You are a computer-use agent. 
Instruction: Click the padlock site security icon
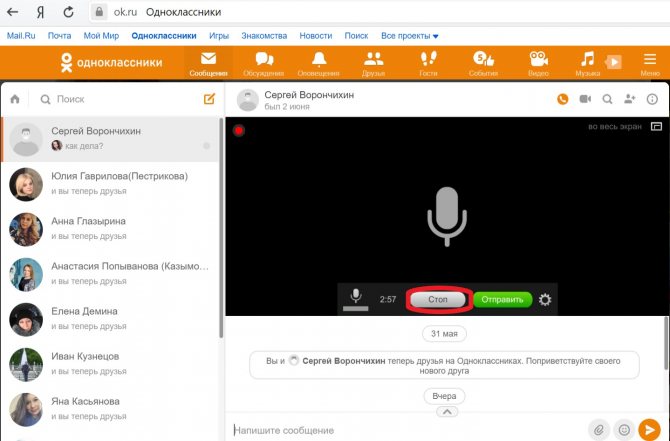pos(99,12)
